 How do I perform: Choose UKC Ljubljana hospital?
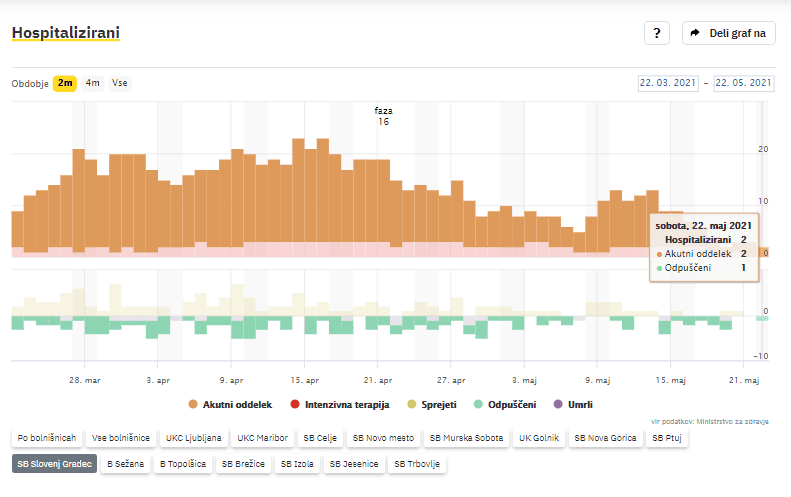(x=192, y=438)
